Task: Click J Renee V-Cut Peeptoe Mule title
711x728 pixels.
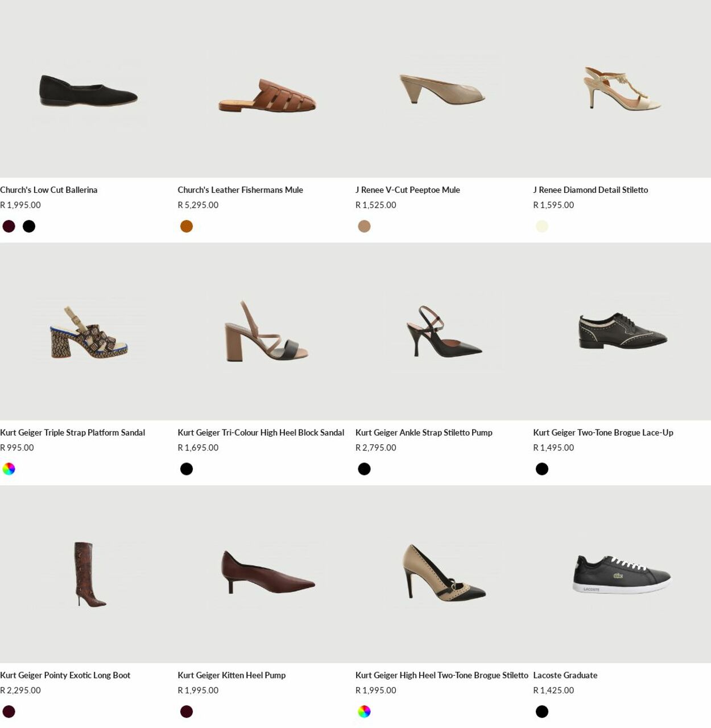Action: (x=408, y=190)
